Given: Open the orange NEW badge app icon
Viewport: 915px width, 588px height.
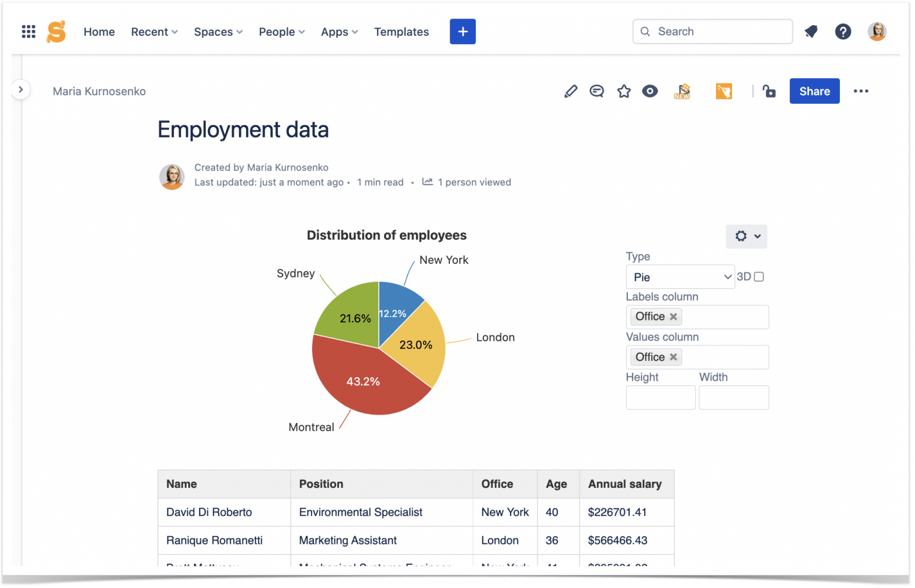Looking at the screenshot, I should pos(681,91).
